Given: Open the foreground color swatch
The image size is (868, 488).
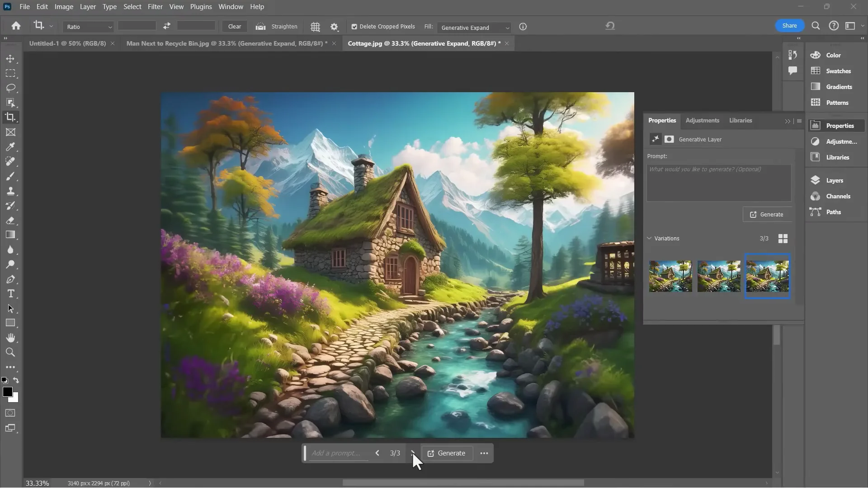Looking at the screenshot, I should [8, 393].
